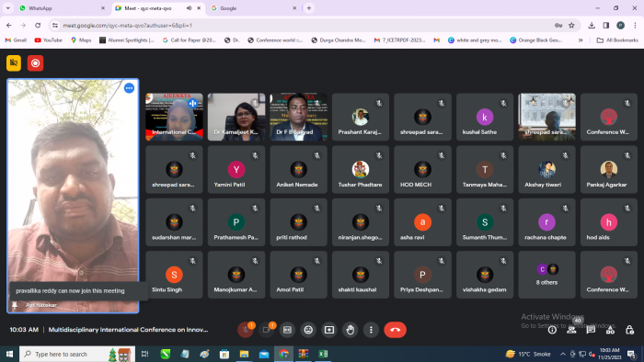Viewport: 644px width, 362px height.
Task: Open more options three-dot menu
Action: [x=371, y=330]
